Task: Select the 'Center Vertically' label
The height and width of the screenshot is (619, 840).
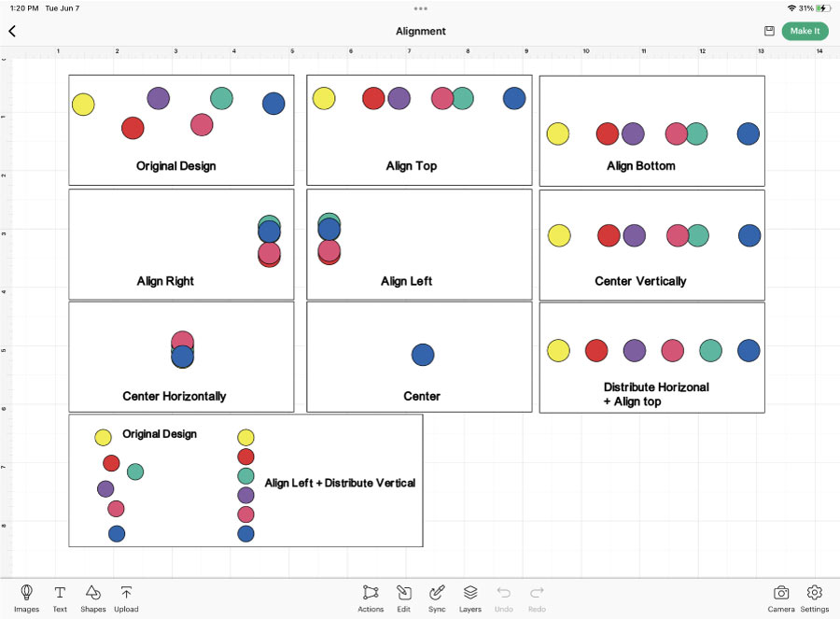Action: coord(640,281)
